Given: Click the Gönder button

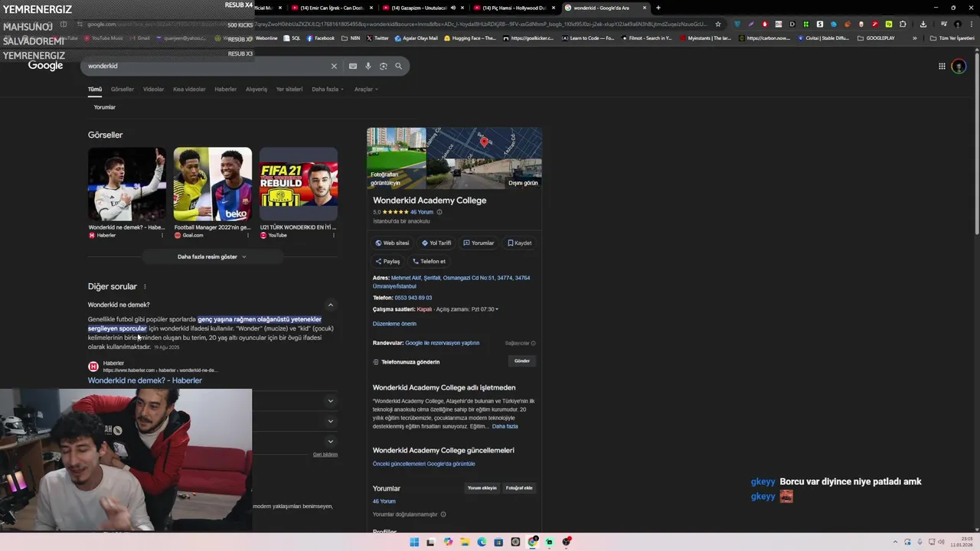Looking at the screenshot, I should [522, 361].
